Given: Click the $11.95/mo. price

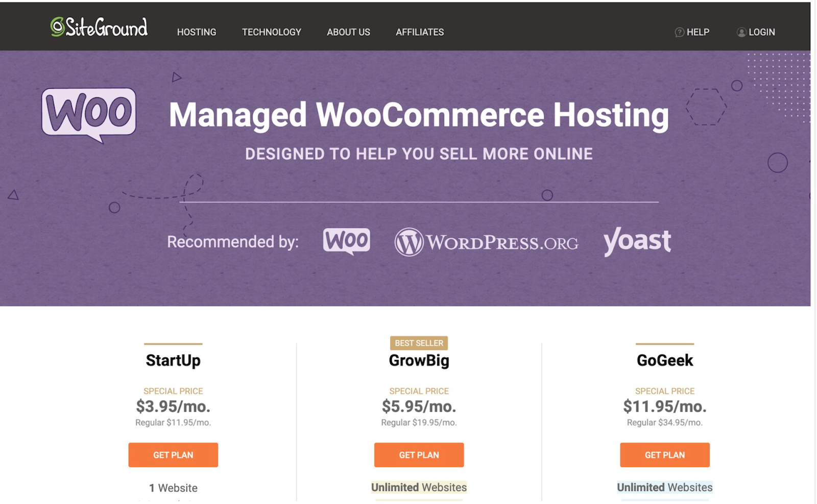Looking at the screenshot, I should pos(665,407).
